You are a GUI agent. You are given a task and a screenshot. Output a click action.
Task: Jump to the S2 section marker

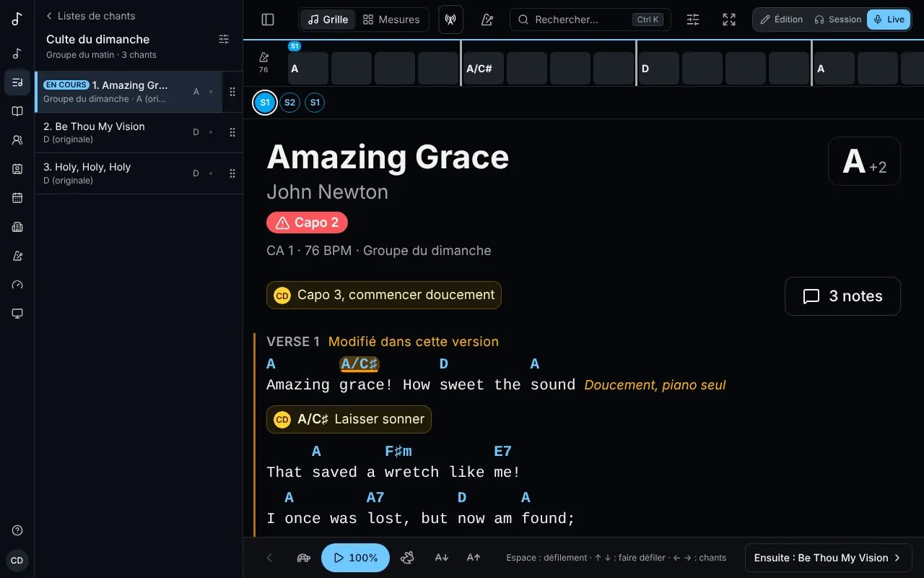pyautogui.click(x=289, y=103)
